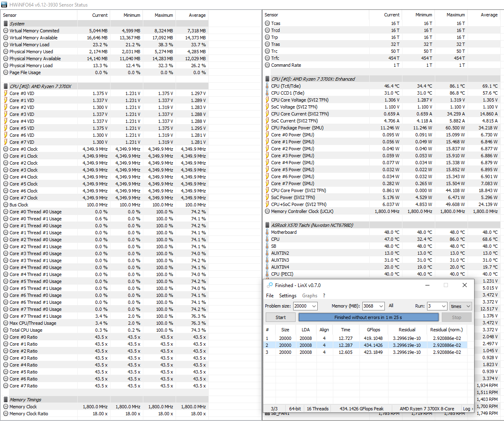Click the Log button in status bar
Viewport: 504px width, 421px height.
click(468, 409)
